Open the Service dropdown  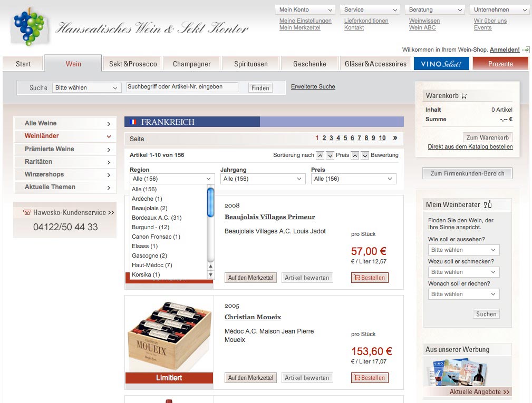370,10
